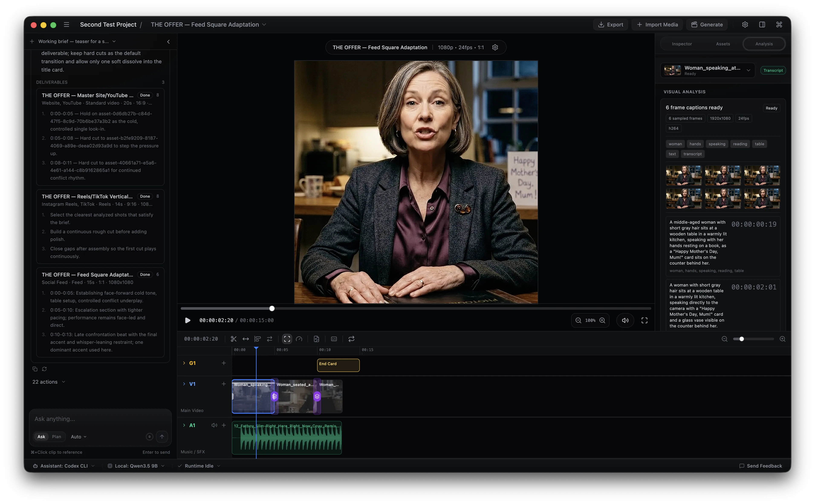Click the refresh icon below deliverables

click(x=44, y=369)
